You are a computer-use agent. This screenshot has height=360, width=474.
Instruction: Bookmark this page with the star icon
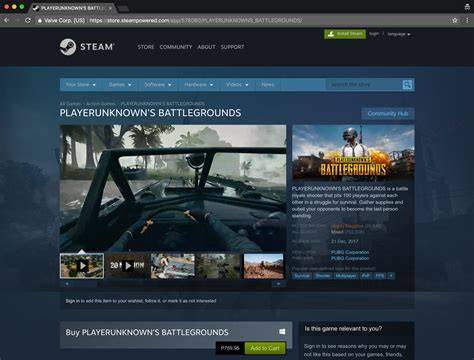tap(455, 20)
